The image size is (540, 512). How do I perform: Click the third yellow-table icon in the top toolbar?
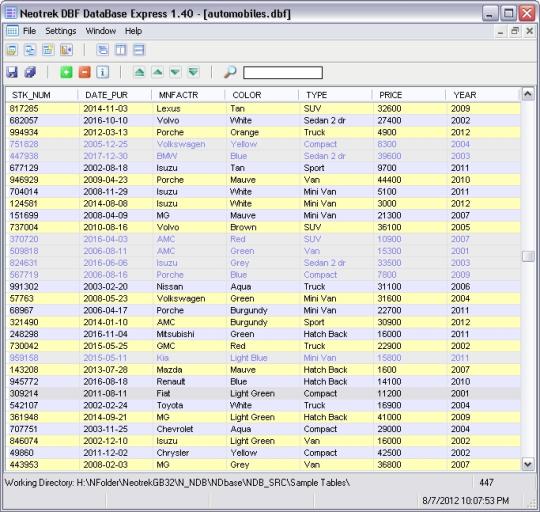(48, 50)
